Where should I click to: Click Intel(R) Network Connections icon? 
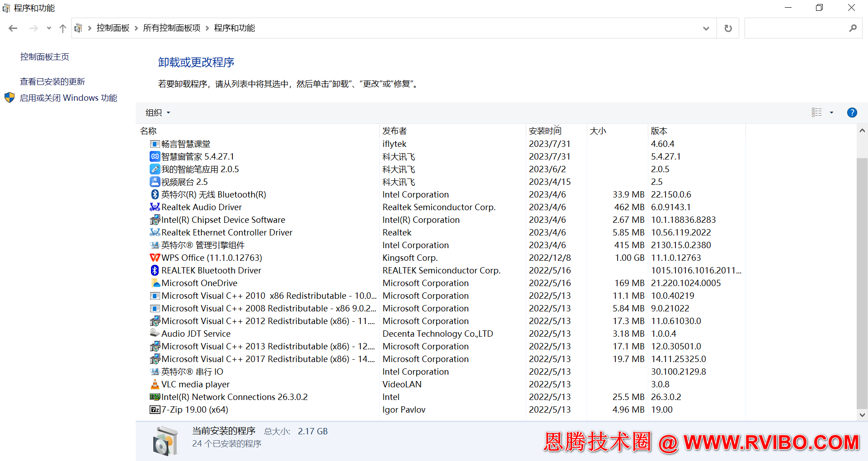tap(155, 397)
